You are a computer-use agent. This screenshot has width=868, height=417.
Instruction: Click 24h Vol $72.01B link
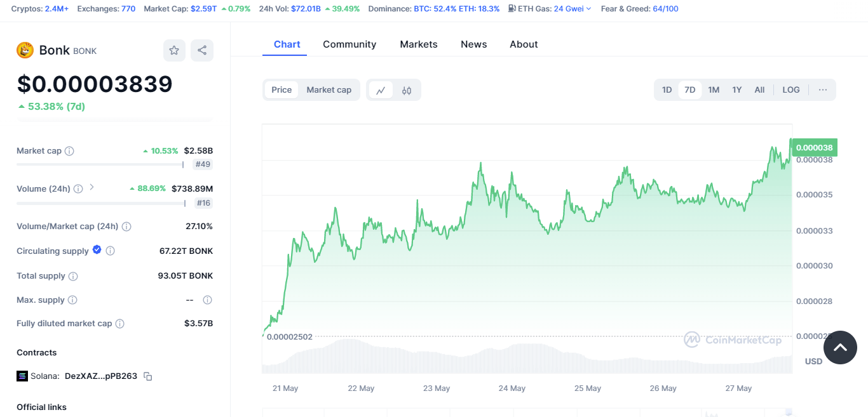pos(306,9)
